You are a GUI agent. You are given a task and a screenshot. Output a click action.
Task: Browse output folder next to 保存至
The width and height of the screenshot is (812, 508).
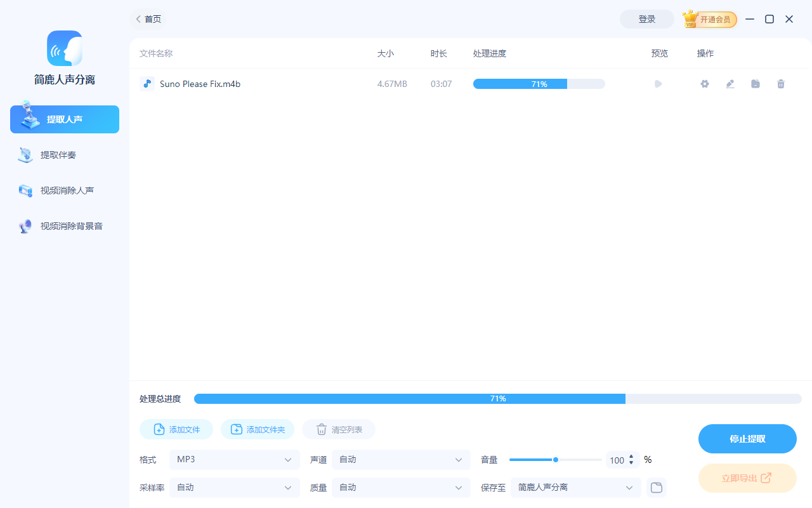pos(657,487)
